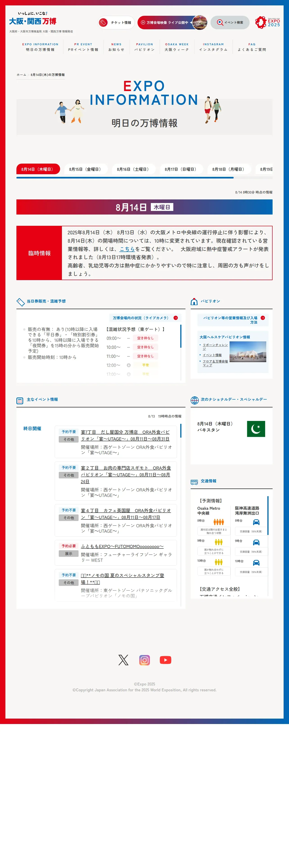The image size is (289, 868).
Task: Open the X (Twitter) social link
Action: coord(123,660)
